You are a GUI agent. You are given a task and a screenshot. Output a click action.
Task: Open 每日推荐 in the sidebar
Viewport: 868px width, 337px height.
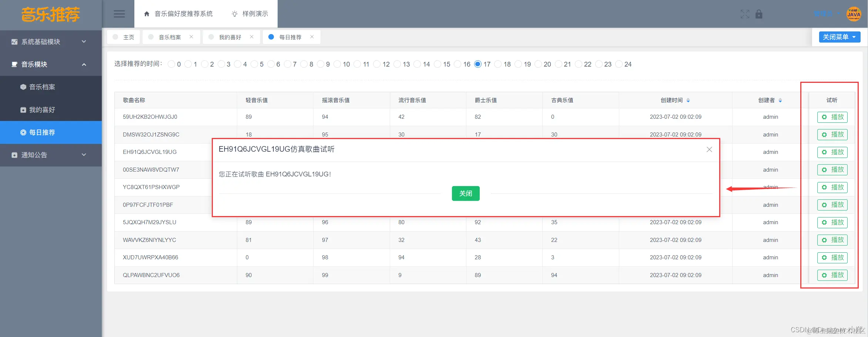click(x=51, y=132)
